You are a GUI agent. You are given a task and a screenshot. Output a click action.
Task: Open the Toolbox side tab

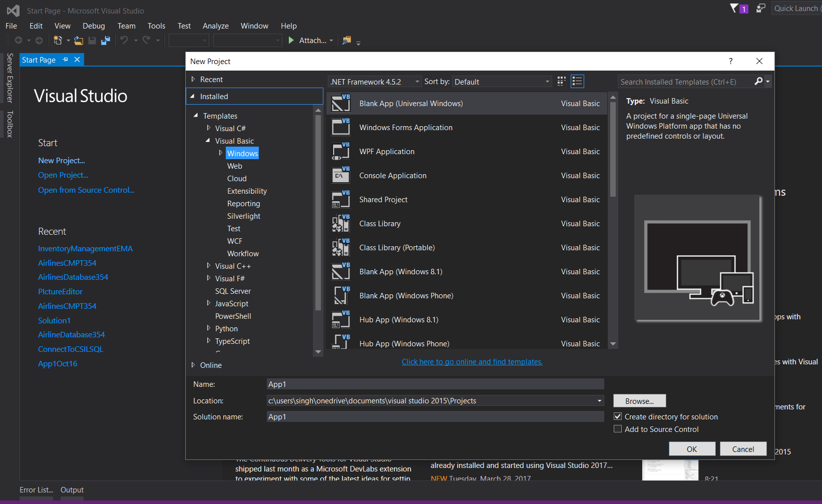pos(10,124)
